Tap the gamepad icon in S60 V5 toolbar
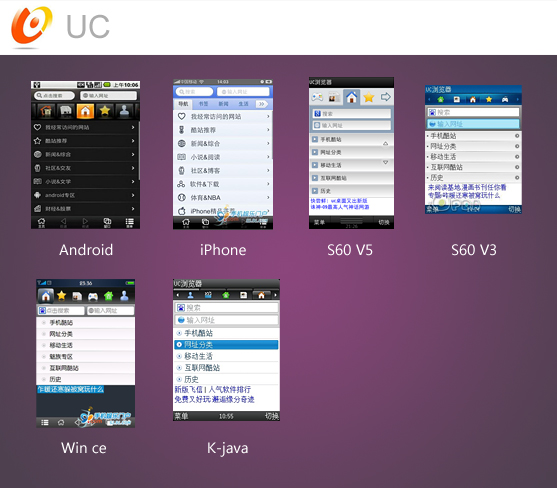557x488 pixels. click(317, 97)
